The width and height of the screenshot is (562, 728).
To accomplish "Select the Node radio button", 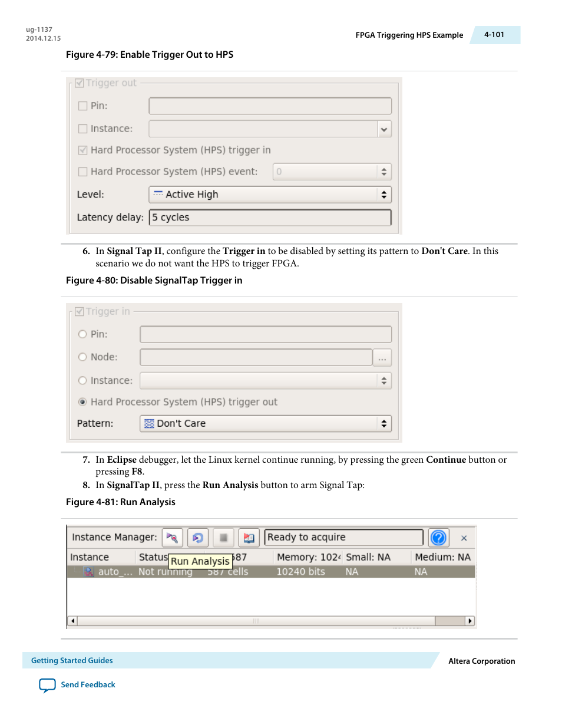I will point(82,357).
